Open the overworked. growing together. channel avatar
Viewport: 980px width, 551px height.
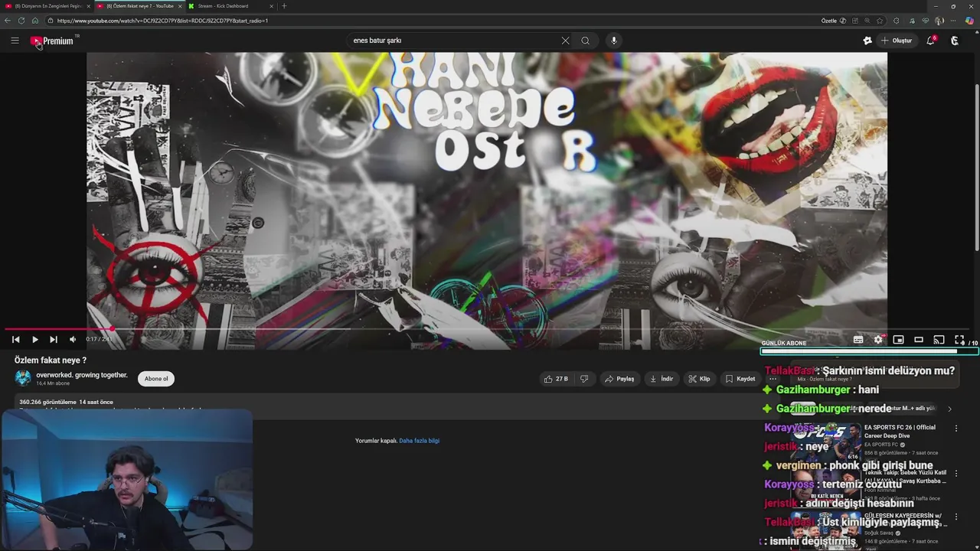(x=23, y=378)
